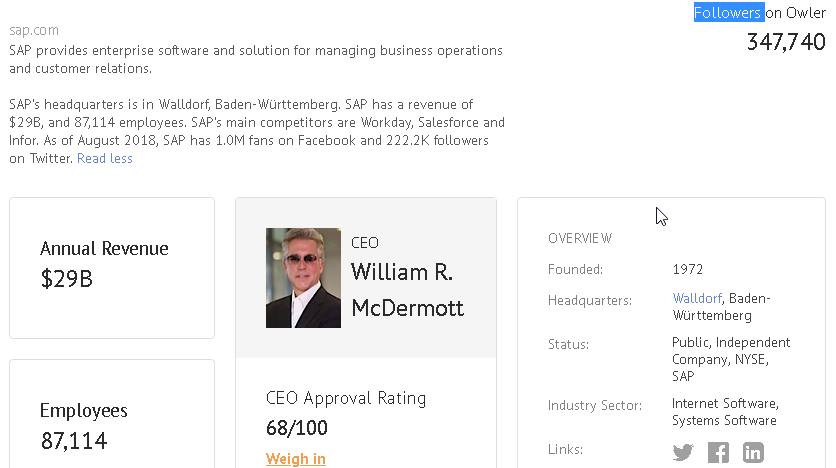Click the Public, Independent Company status text
This screenshot has height=468, width=836.
point(730,350)
